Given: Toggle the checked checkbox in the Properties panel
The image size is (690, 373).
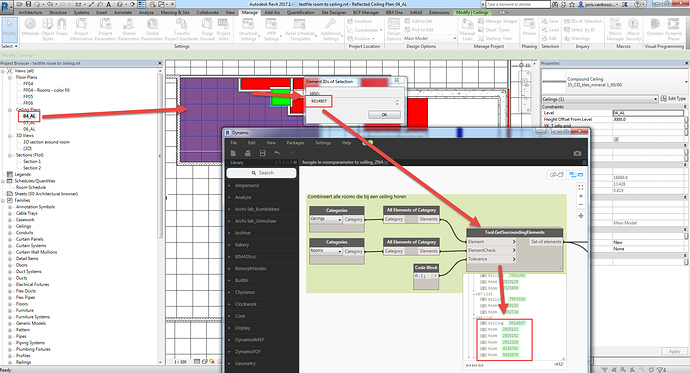Looking at the screenshot, I should (616, 139).
